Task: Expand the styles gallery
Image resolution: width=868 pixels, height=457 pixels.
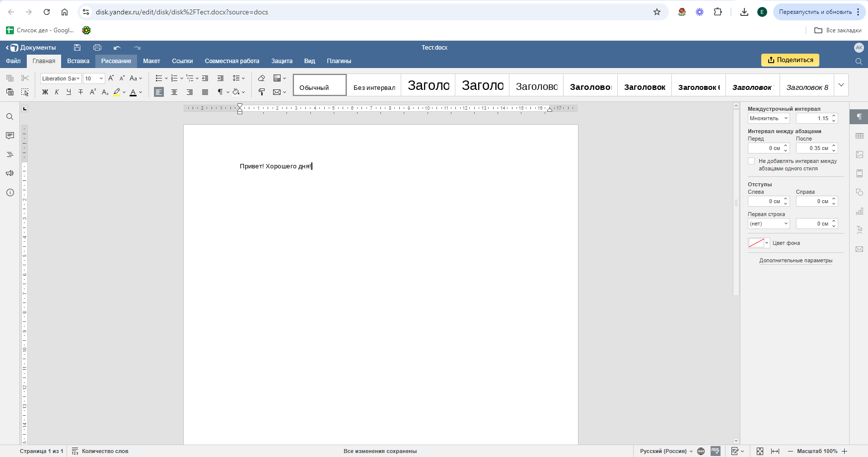Action: [x=841, y=85]
